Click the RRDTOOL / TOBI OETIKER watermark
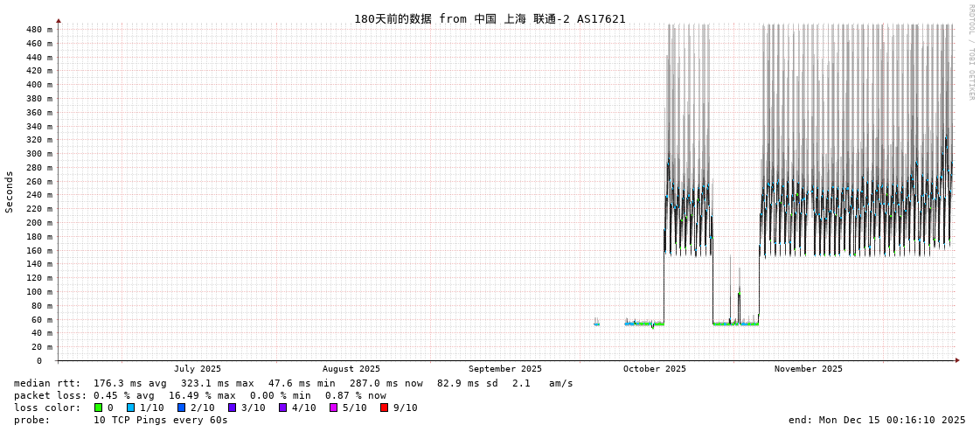 coord(971,52)
